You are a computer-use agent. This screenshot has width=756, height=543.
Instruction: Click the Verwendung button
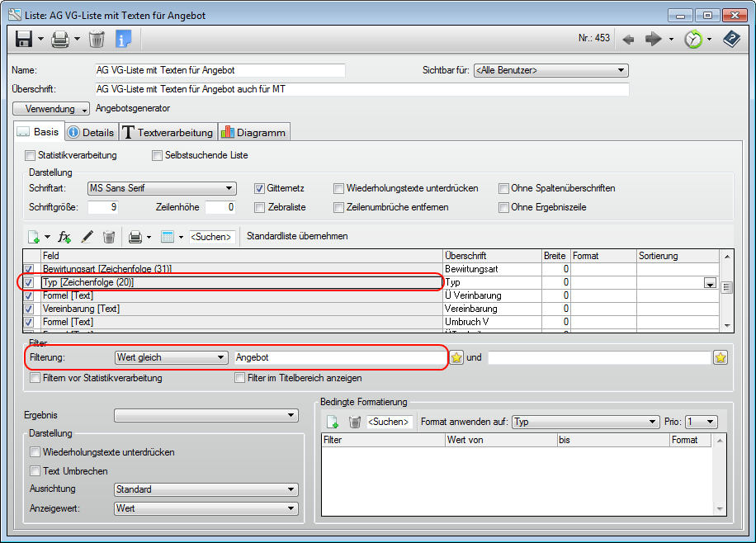[x=51, y=109]
